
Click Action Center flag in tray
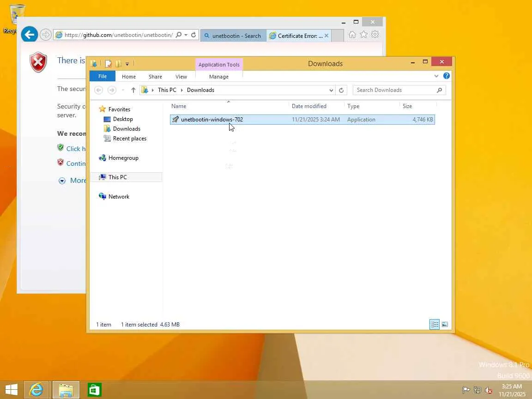pos(466,390)
